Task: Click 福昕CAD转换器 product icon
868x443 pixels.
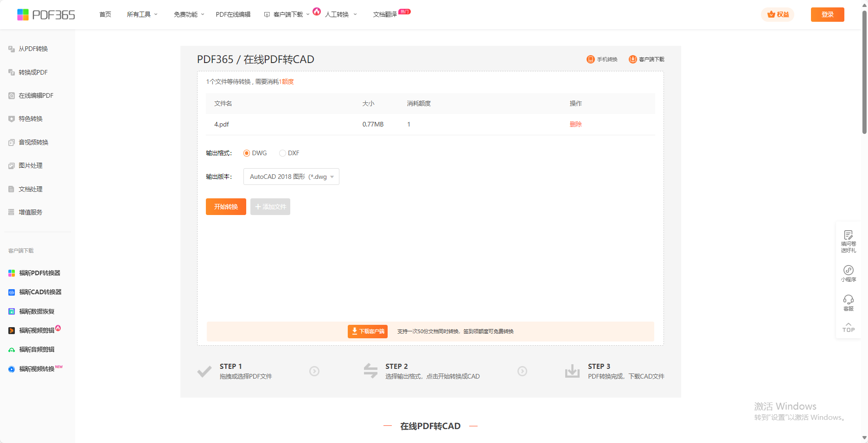Action: tap(12, 292)
